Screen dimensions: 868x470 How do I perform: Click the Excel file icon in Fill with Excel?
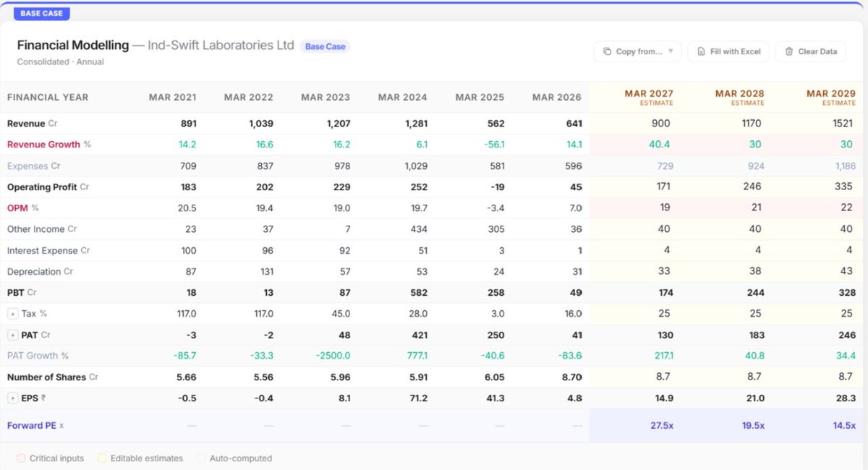tap(701, 51)
